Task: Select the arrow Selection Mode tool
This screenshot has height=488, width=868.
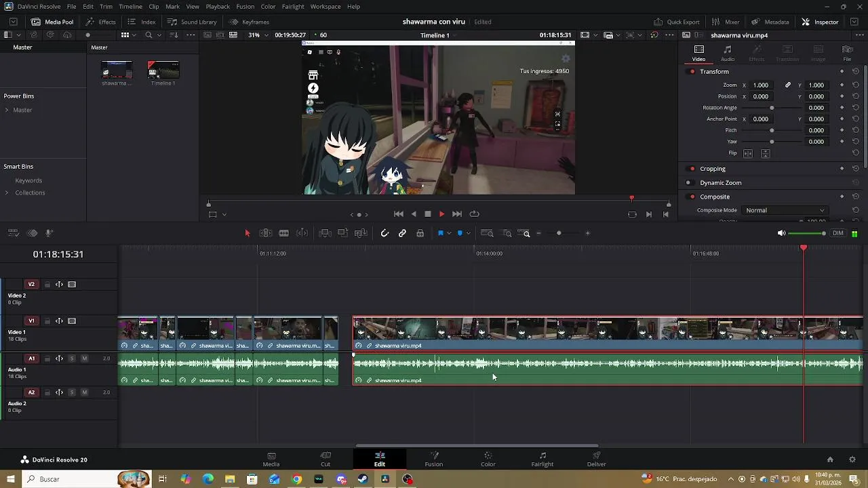Action: click(248, 233)
